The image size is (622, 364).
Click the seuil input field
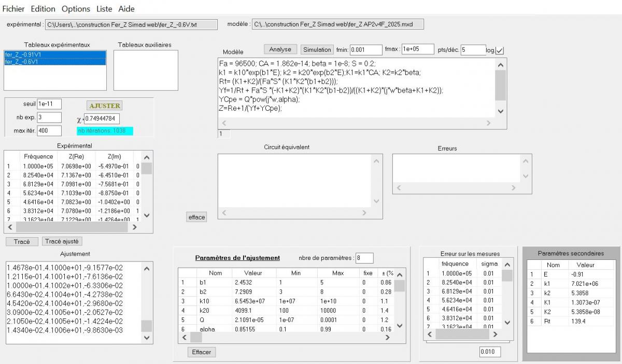[x=49, y=104]
